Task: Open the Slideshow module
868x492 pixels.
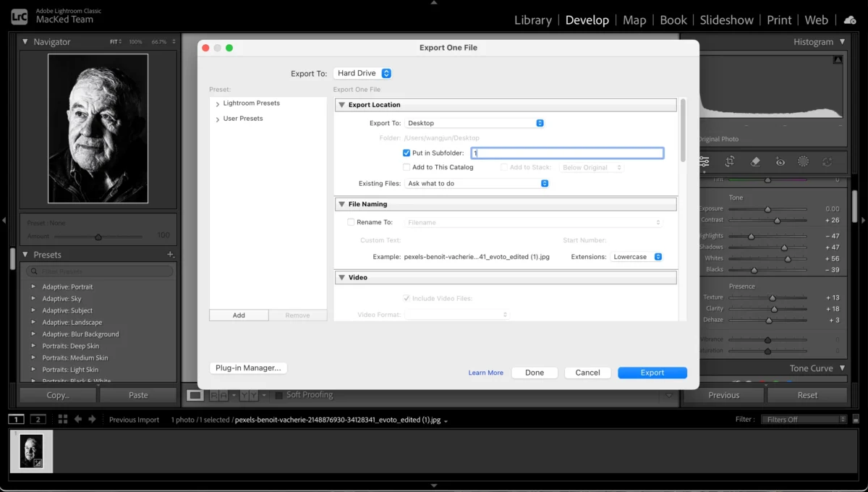Action: (x=726, y=20)
